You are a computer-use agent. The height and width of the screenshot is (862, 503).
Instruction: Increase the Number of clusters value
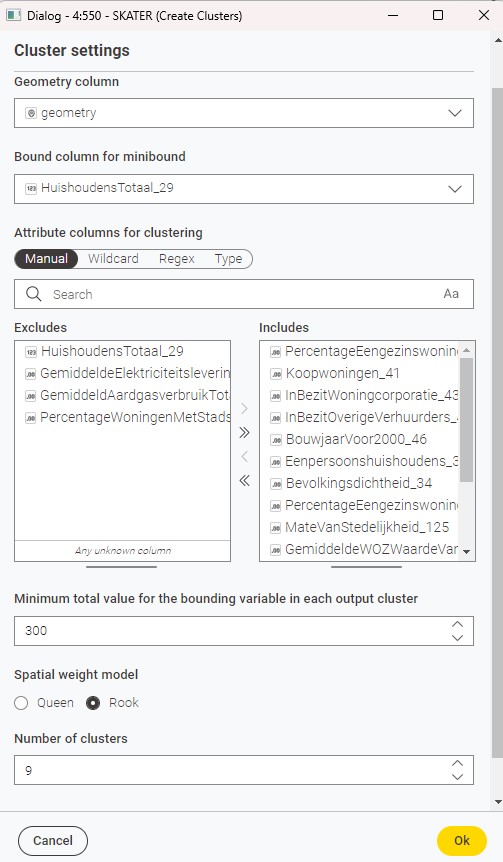pyautogui.click(x=457, y=764)
